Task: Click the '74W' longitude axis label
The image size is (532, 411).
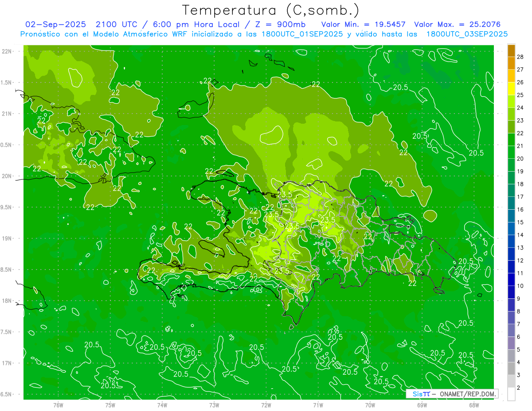Action: (162, 405)
